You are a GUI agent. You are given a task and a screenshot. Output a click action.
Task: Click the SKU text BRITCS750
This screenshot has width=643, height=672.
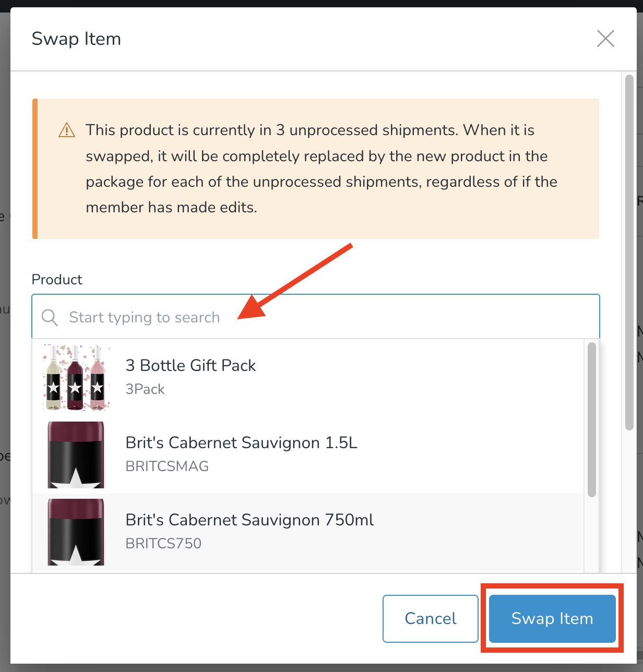pos(163,543)
